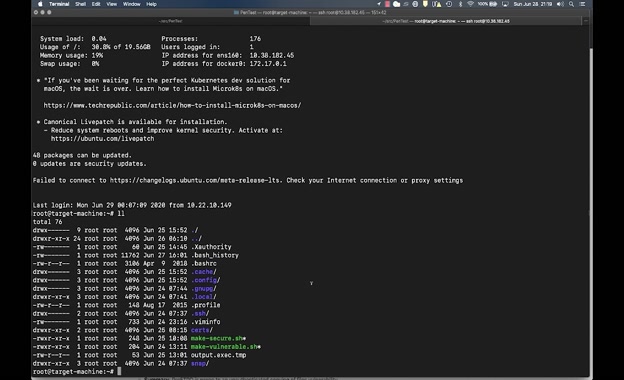Click the output.exec.tmp file name
Screen dimensions: 624x380
point(218,355)
